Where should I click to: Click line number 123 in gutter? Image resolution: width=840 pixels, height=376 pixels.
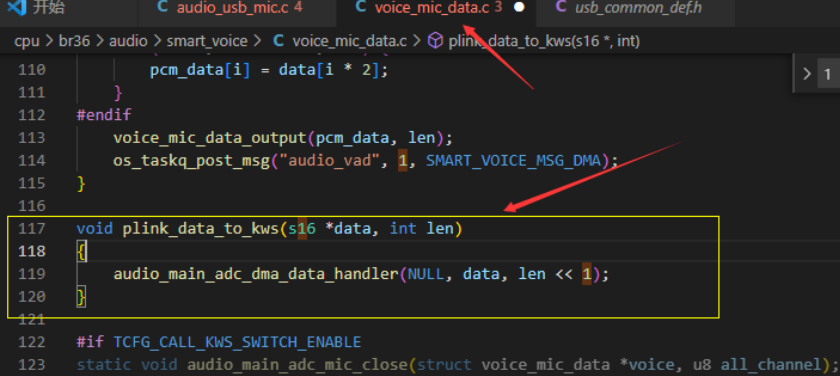32,365
